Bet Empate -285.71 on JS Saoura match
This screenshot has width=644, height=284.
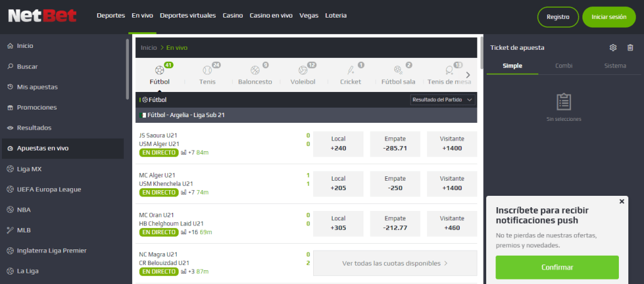[395, 144]
